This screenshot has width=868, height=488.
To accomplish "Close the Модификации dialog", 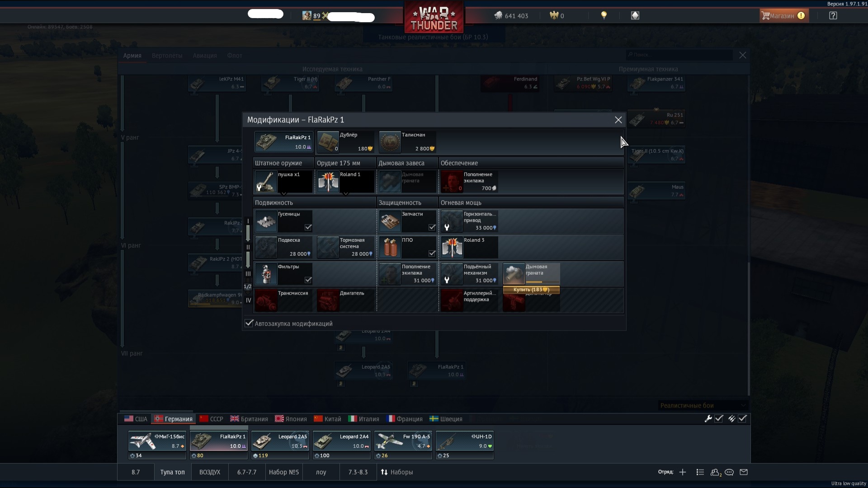I will (618, 120).
